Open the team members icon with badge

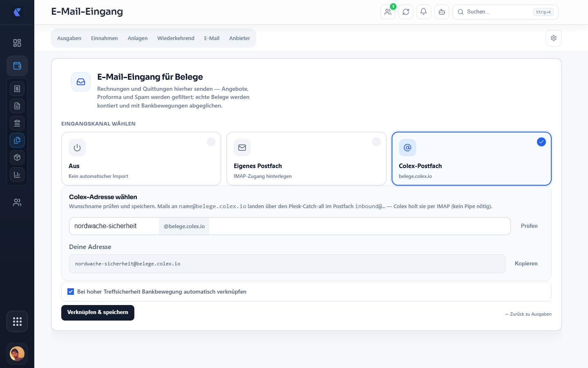point(388,12)
